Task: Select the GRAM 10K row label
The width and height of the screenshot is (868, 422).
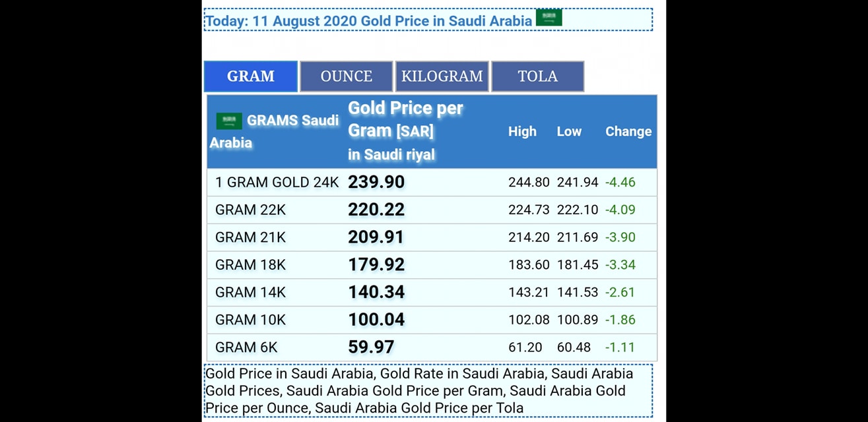Action: point(251,320)
